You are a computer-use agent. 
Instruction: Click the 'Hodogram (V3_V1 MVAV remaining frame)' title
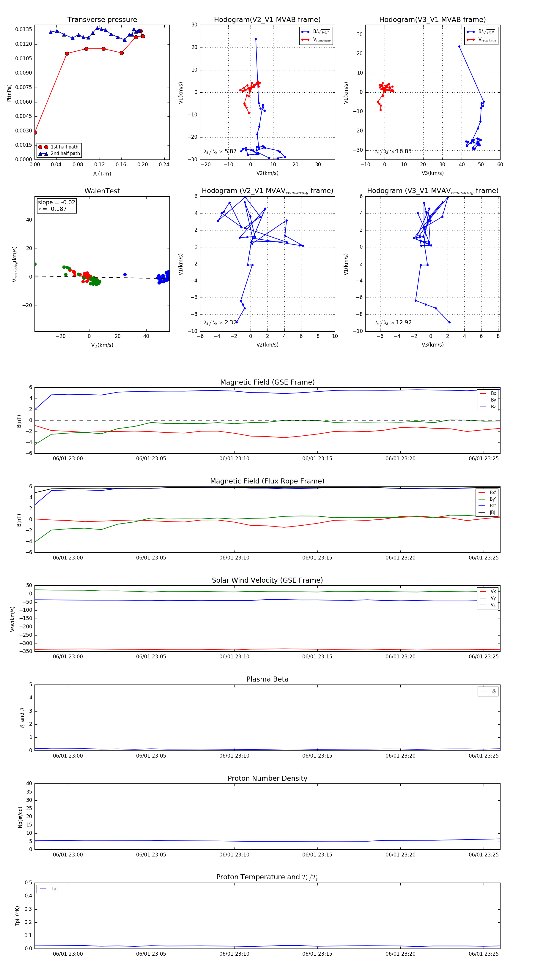click(x=432, y=191)
